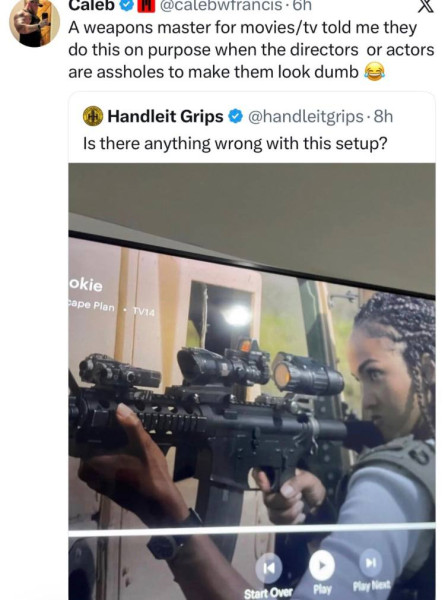445x600 pixels.
Task: Click the X logo at top right
Action: pos(425,5)
